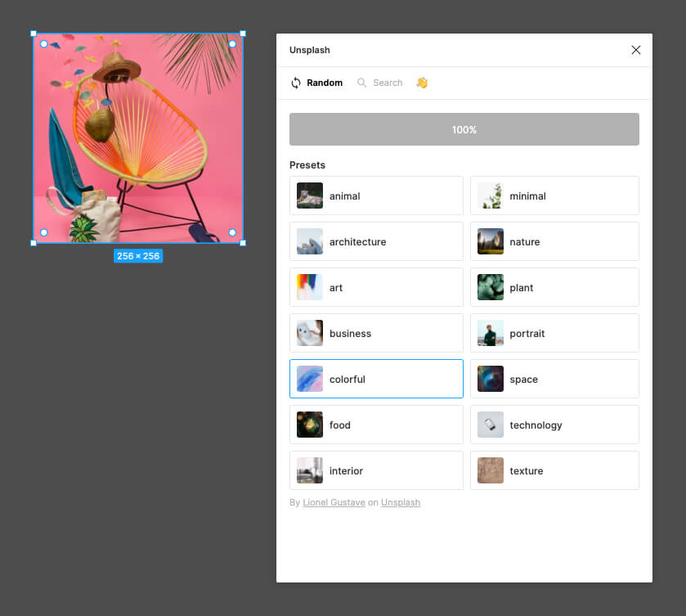Choose the space preset
The image size is (686, 616).
tap(554, 379)
